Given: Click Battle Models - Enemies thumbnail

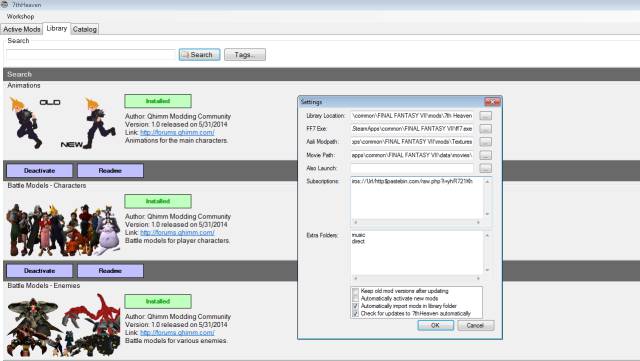Looking at the screenshot, I should 64,325.
